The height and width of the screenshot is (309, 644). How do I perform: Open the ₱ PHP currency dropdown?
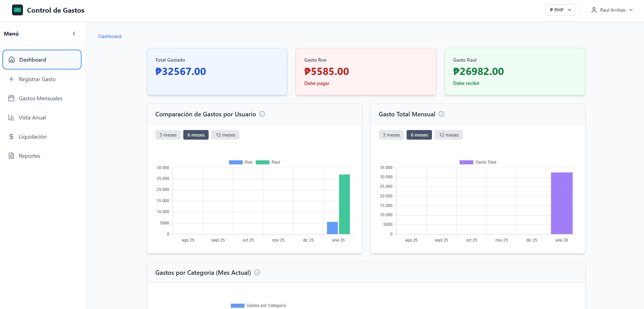[560, 10]
